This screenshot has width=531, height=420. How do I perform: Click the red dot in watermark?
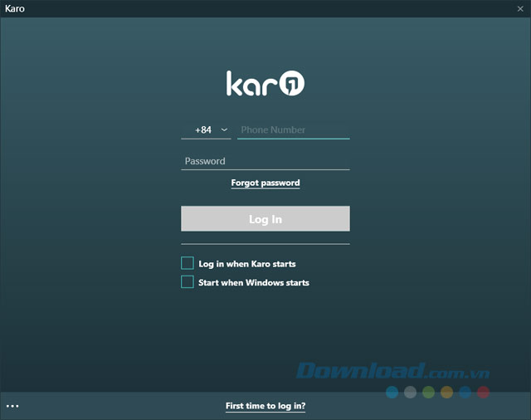coord(483,392)
